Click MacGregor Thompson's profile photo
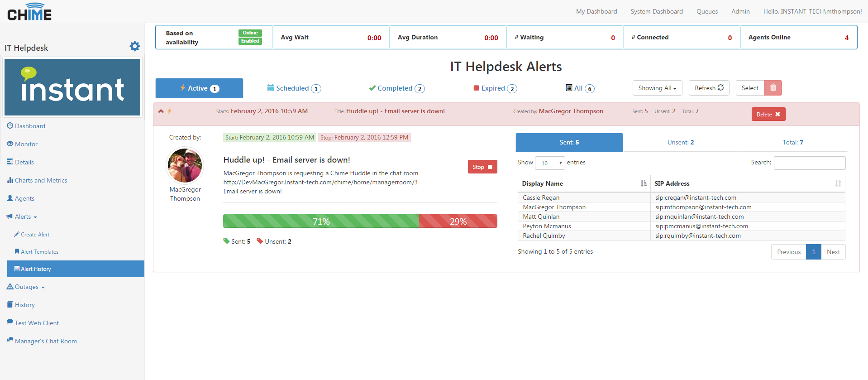The height and width of the screenshot is (380, 868). coord(185,166)
